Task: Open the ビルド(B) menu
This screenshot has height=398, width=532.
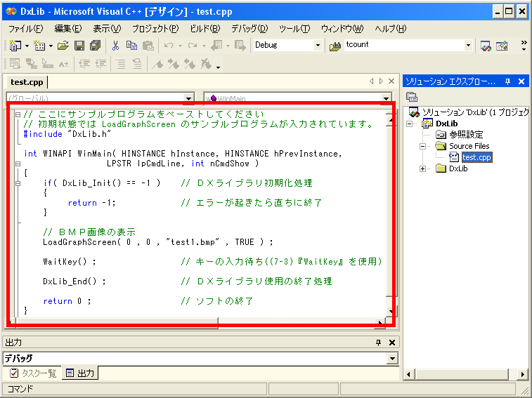Action: pos(205,29)
